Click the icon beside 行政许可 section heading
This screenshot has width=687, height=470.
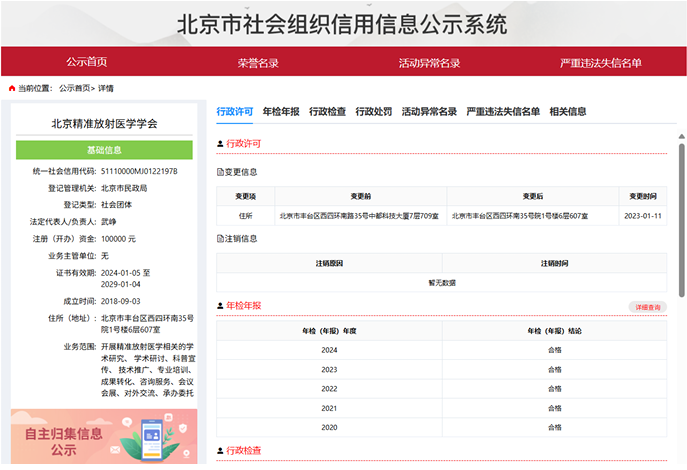221,144
